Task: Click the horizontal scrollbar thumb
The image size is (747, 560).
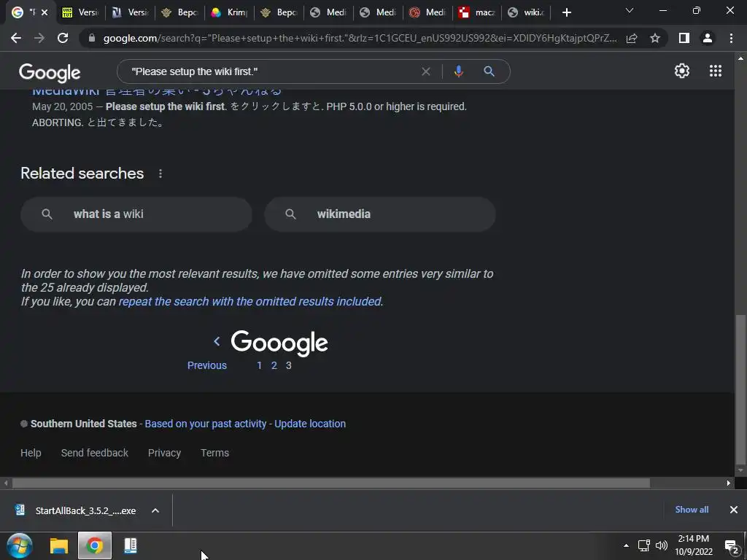Action: [x=331, y=483]
